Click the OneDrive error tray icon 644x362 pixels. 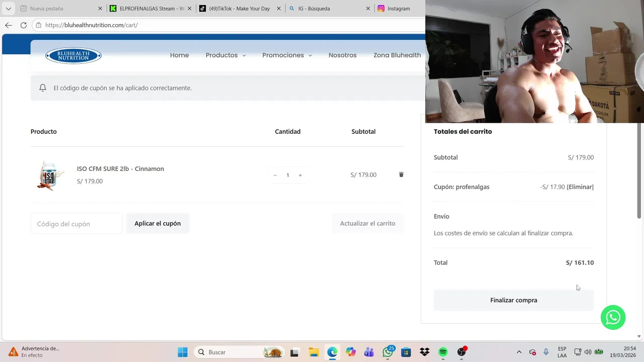tap(532, 352)
